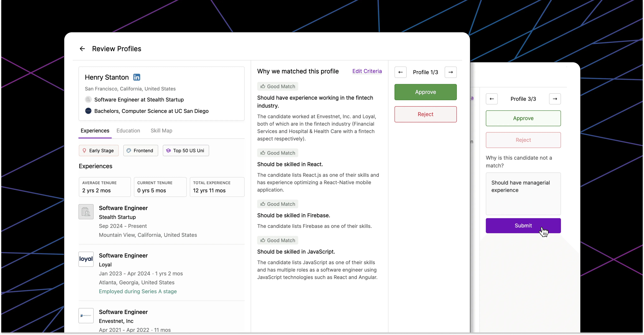Open Henry Stanton's LinkedIn profile icon
This screenshot has height=335, width=644.
click(x=137, y=77)
